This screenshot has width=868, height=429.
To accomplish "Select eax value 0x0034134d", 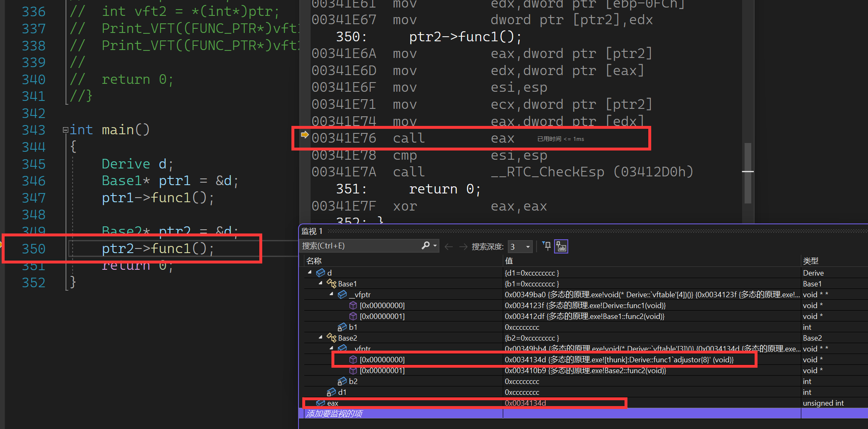I will (525, 403).
